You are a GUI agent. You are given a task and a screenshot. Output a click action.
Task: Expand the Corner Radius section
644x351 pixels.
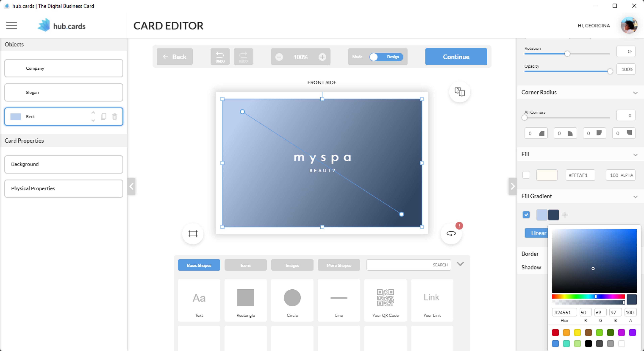pyautogui.click(x=635, y=92)
